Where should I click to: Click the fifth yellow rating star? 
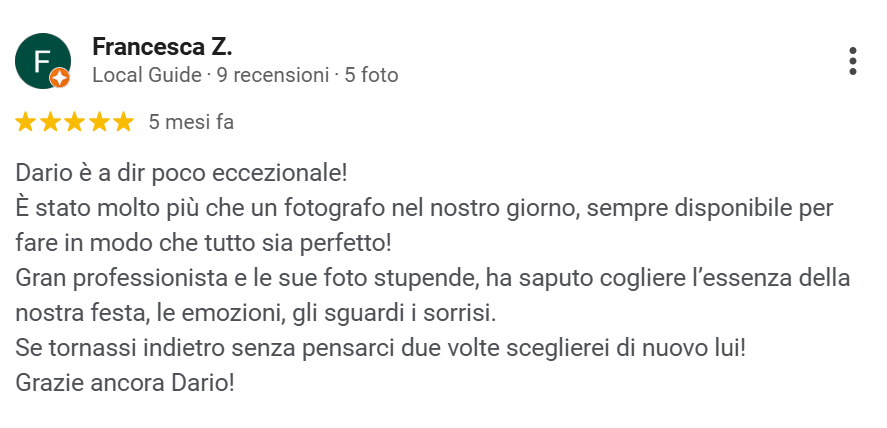[x=122, y=123]
